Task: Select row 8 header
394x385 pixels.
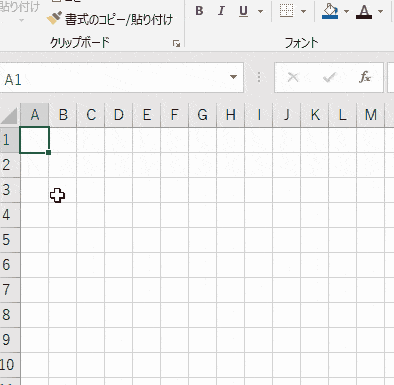Action: pyautogui.click(x=10, y=315)
